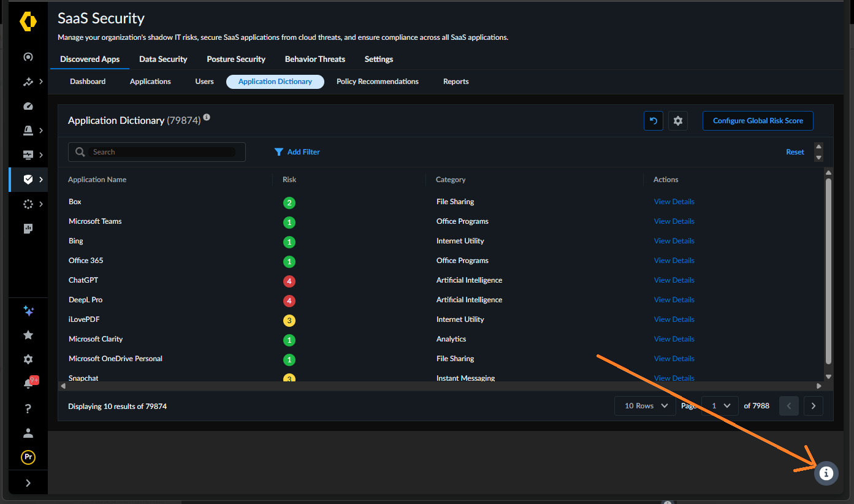
Task: Select the Application Dictionary sub-tab
Action: 275,82
